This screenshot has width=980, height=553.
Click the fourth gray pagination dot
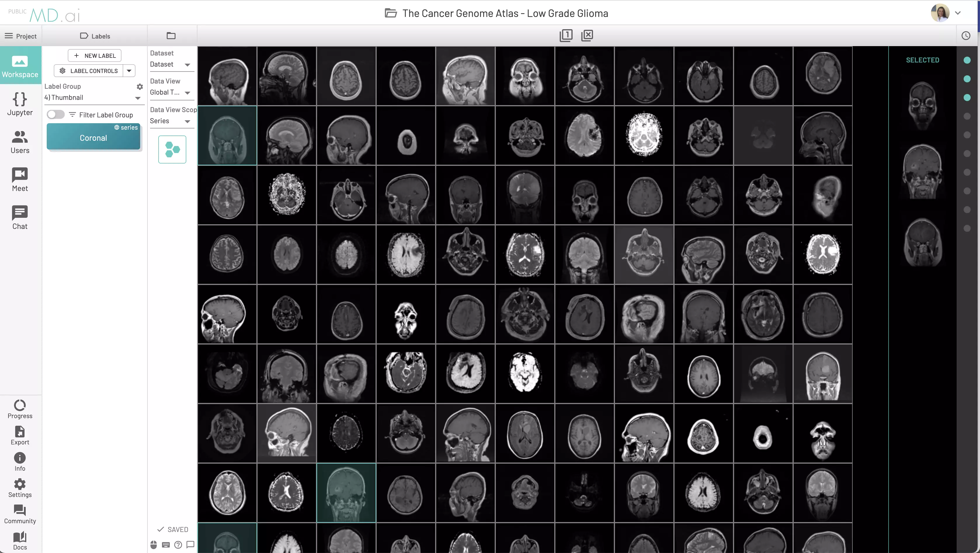pyautogui.click(x=967, y=172)
